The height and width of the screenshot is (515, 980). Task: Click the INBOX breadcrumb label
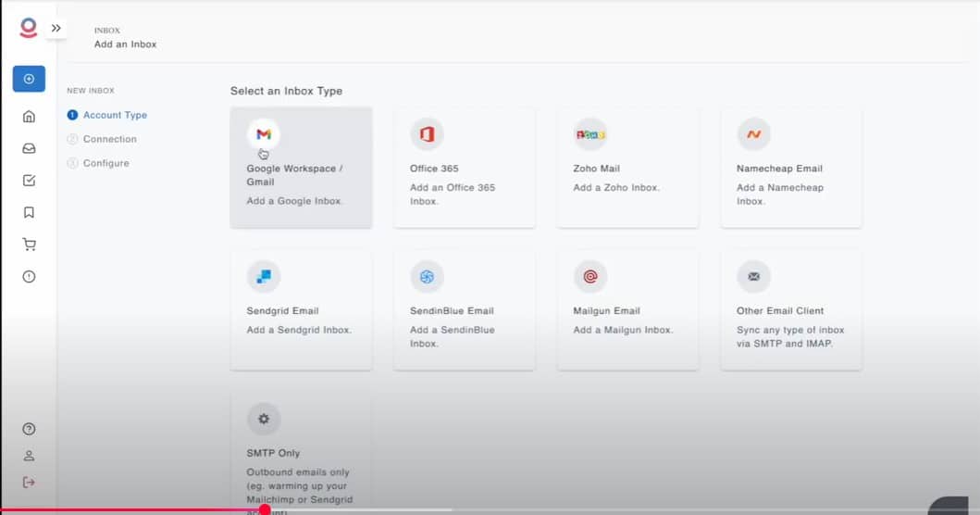pyautogui.click(x=106, y=30)
